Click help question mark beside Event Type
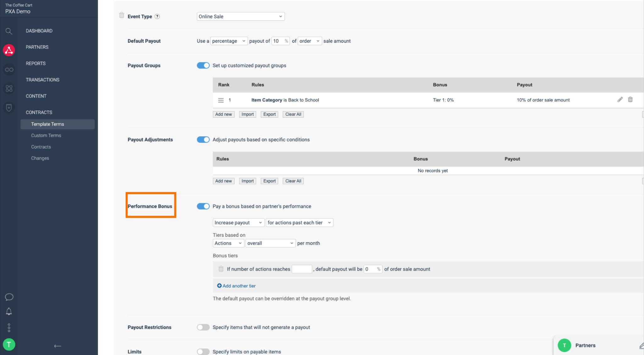Viewport: 644px width, 355px height. (x=157, y=17)
